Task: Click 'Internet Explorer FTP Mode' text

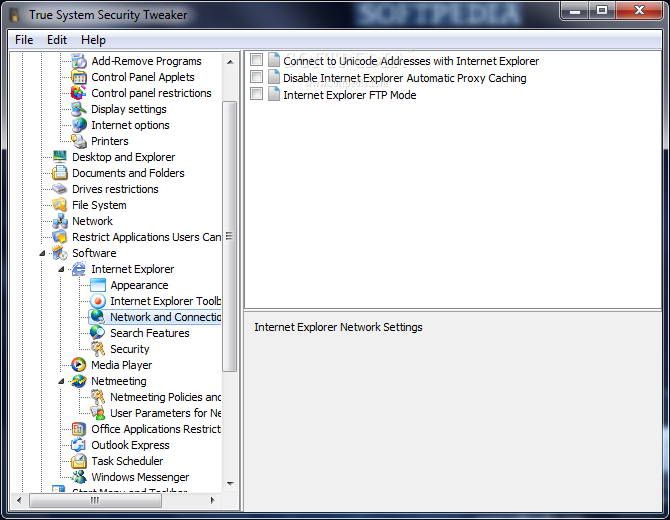Action: [350, 95]
